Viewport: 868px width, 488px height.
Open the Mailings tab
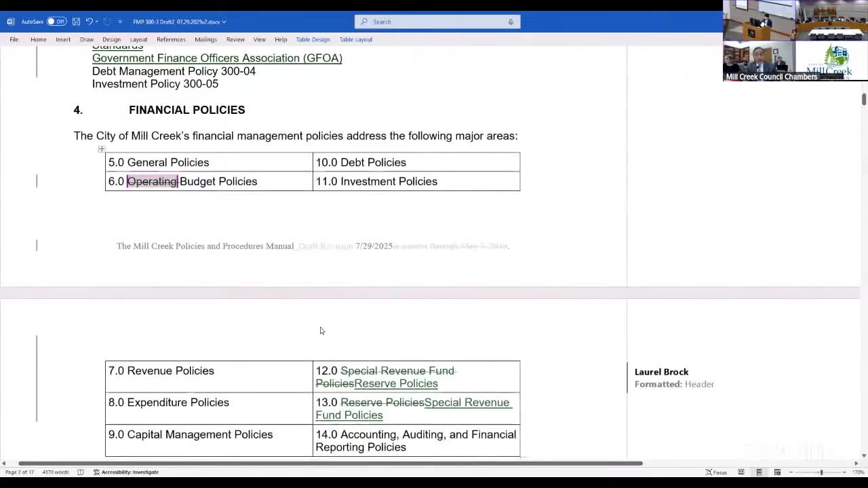[x=205, y=39]
